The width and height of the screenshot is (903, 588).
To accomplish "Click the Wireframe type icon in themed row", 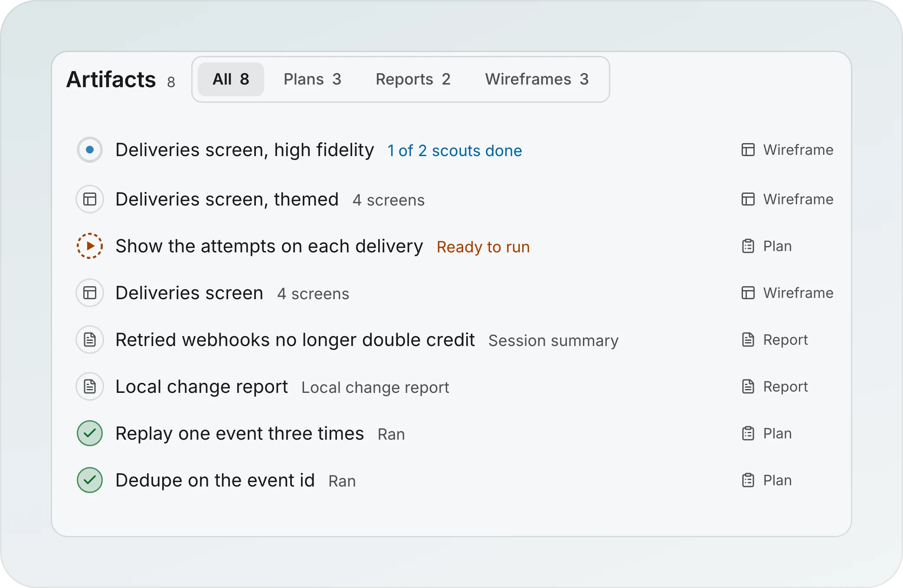I will point(748,199).
